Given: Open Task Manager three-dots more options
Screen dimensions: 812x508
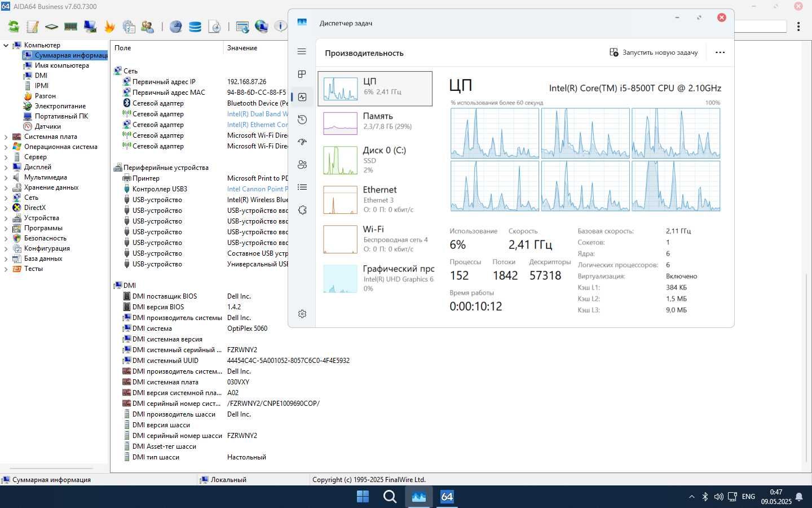Looking at the screenshot, I should click(x=720, y=52).
